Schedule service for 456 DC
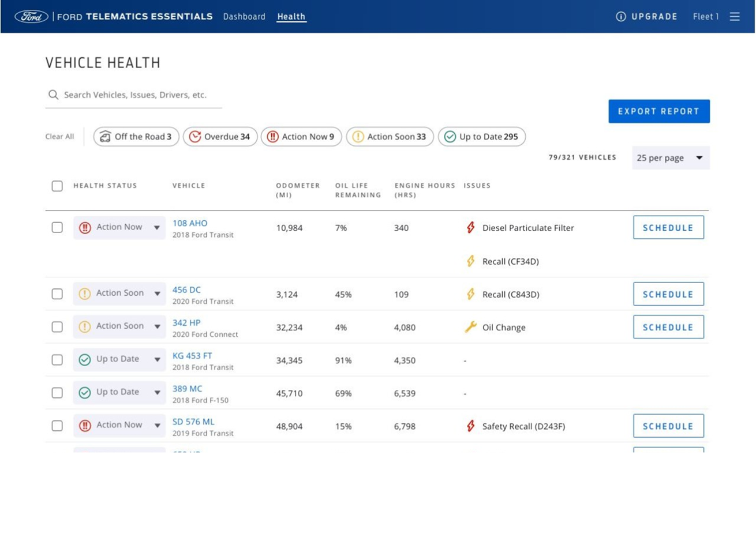 pos(668,294)
